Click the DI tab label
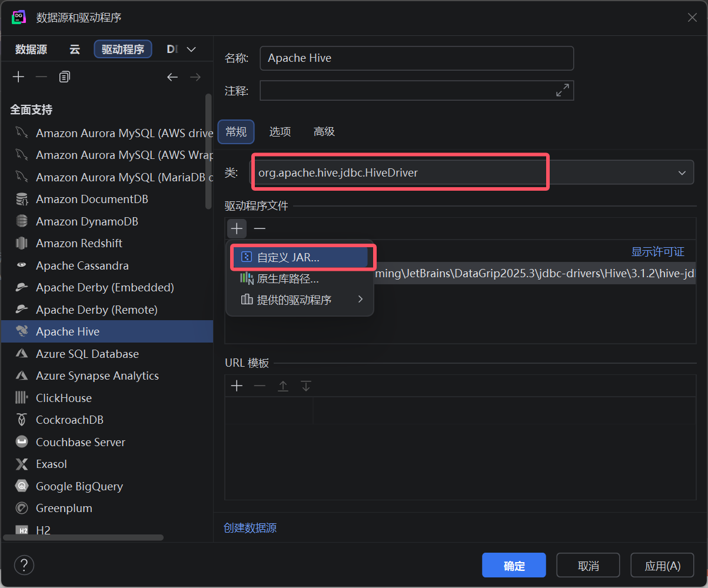 tap(172, 49)
